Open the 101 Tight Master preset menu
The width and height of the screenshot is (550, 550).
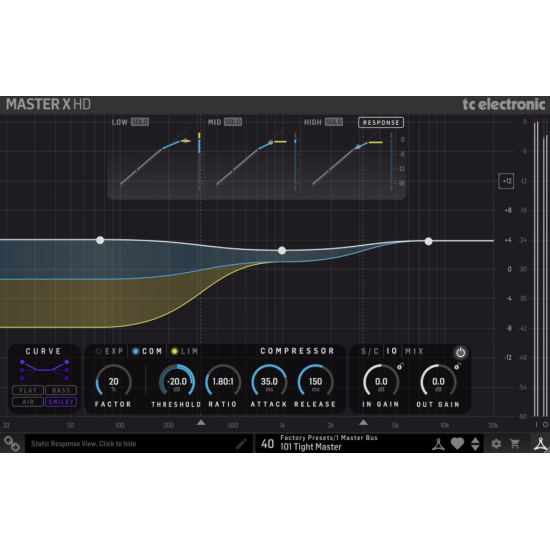click(x=311, y=447)
